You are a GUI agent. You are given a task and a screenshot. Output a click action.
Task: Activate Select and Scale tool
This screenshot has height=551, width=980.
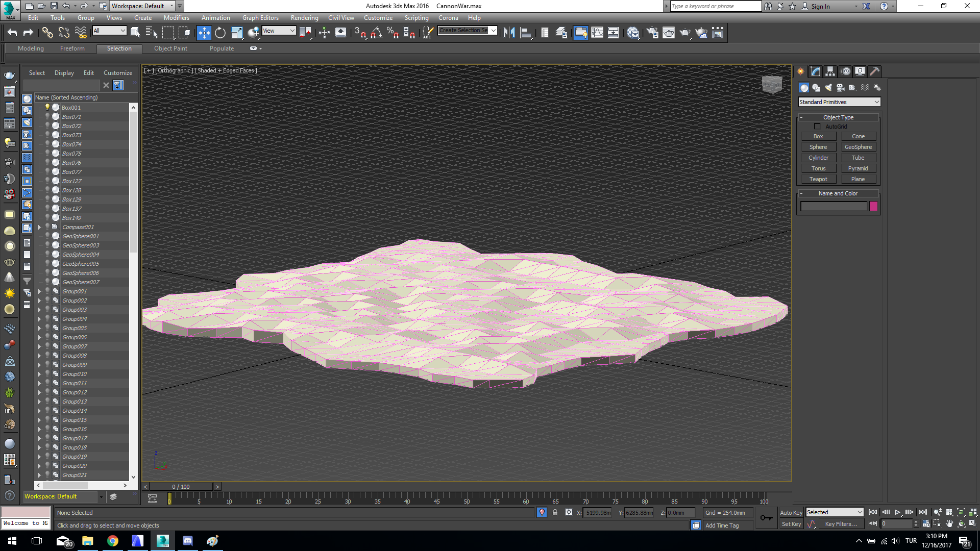237,33
